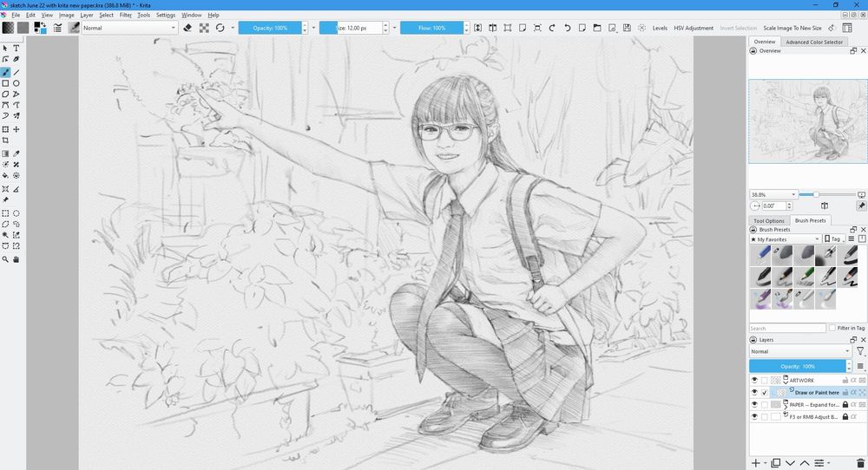Open the Tag button dropdown in Brush Presets

pyautogui.click(x=834, y=239)
